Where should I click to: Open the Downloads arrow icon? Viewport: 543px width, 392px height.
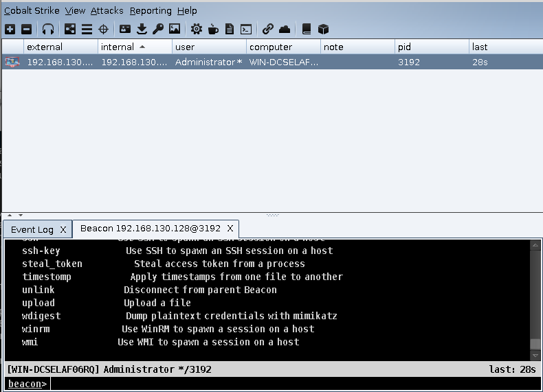tap(142, 29)
